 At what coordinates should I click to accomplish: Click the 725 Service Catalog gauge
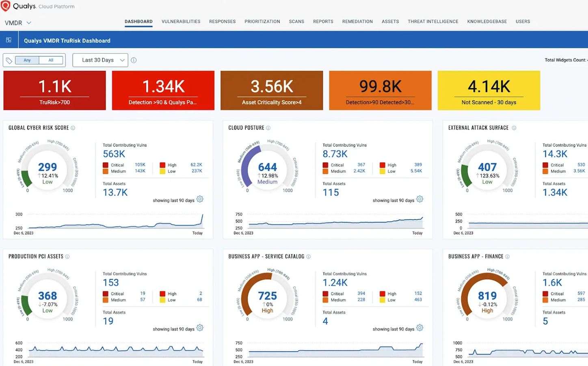coord(268,296)
